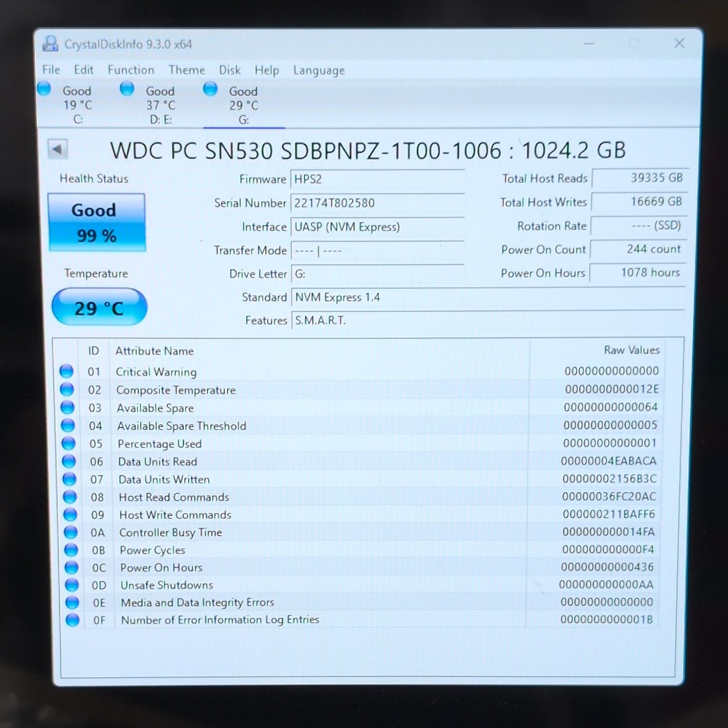Screen dimensions: 728x728
Task: Select the Critical Warning attribute name
Action: [x=156, y=372]
